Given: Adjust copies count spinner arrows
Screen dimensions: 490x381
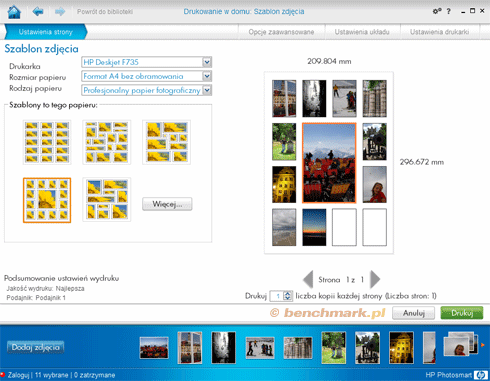Looking at the screenshot, I should [287, 296].
